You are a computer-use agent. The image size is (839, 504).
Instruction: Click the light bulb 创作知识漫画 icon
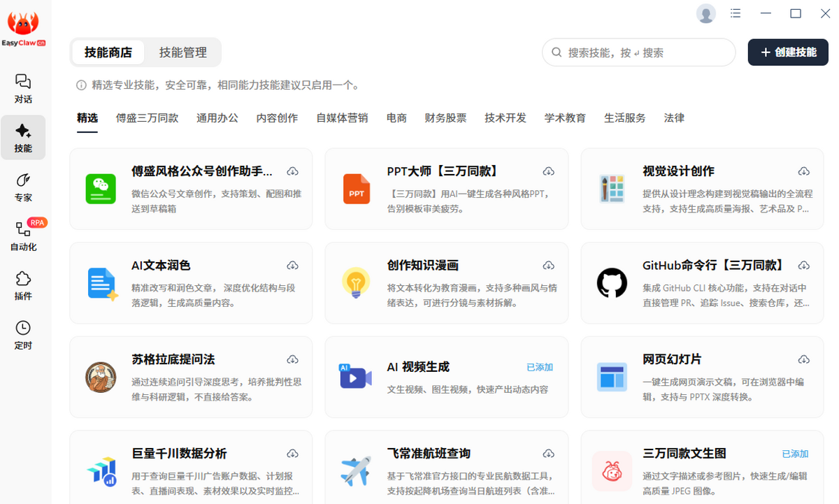[x=356, y=283]
